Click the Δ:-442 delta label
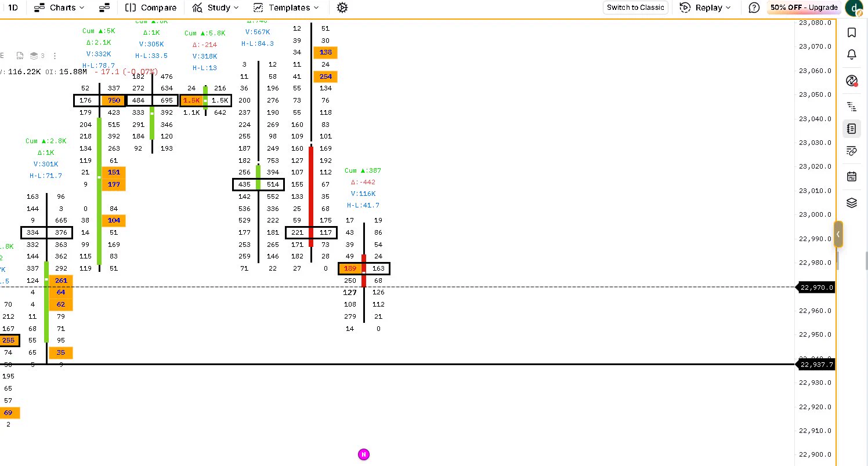Viewport: 868px width, 466px height. point(363,182)
